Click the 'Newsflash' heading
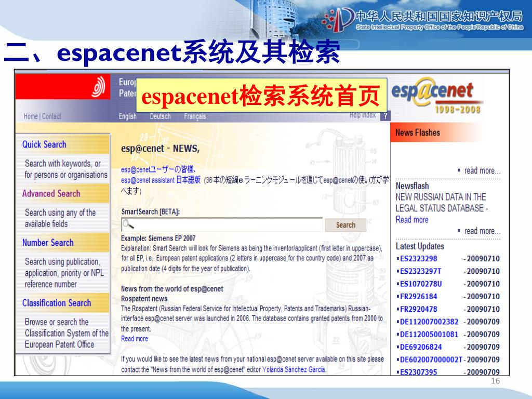 pyautogui.click(x=412, y=186)
